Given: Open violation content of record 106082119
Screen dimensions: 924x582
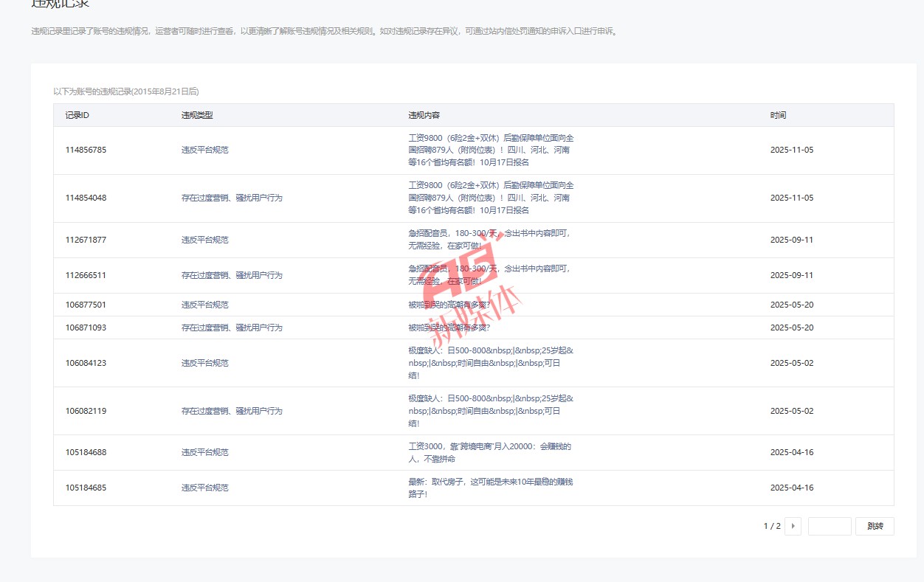Looking at the screenshot, I should (490, 411).
